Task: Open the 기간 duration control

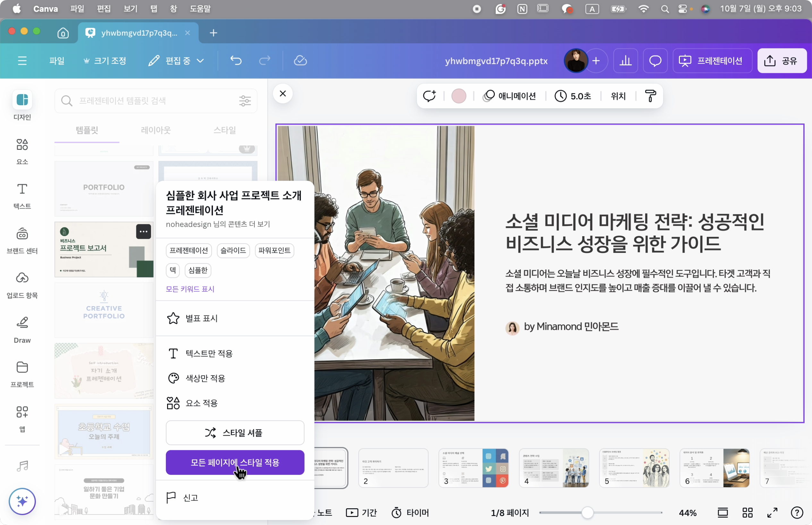Action: click(x=361, y=512)
